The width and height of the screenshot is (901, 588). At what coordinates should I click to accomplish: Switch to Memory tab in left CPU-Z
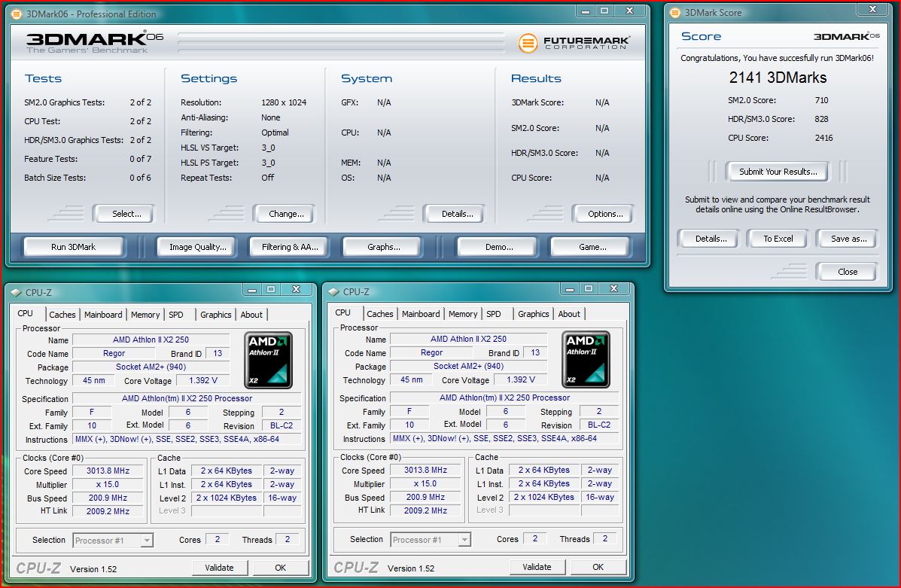click(x=145, y=315)
